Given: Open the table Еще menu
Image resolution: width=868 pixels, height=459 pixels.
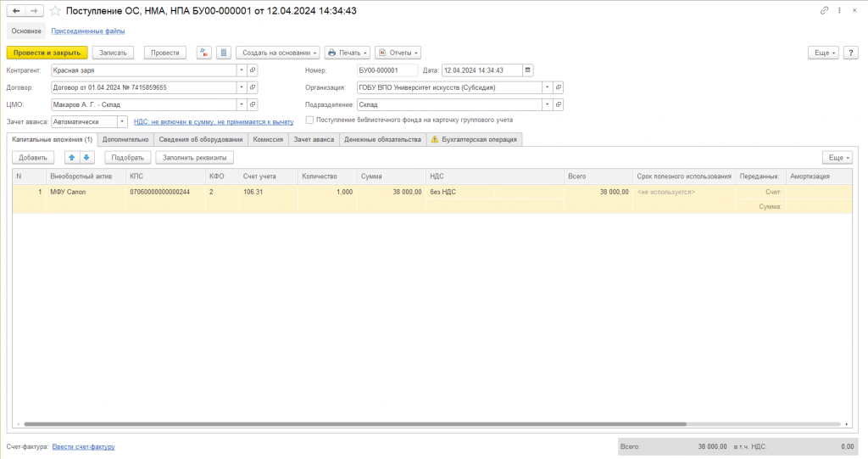Looking at the screenshot, I should point(837,158).
